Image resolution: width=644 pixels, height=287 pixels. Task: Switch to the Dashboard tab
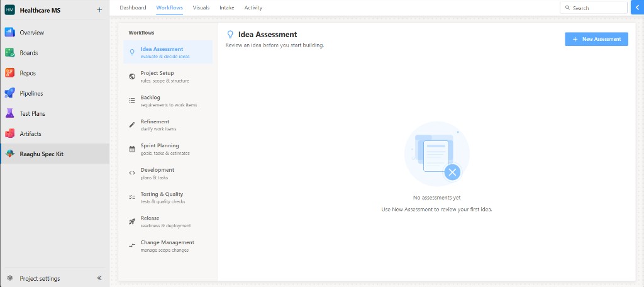pyautogui.click(x=133, y=8)
